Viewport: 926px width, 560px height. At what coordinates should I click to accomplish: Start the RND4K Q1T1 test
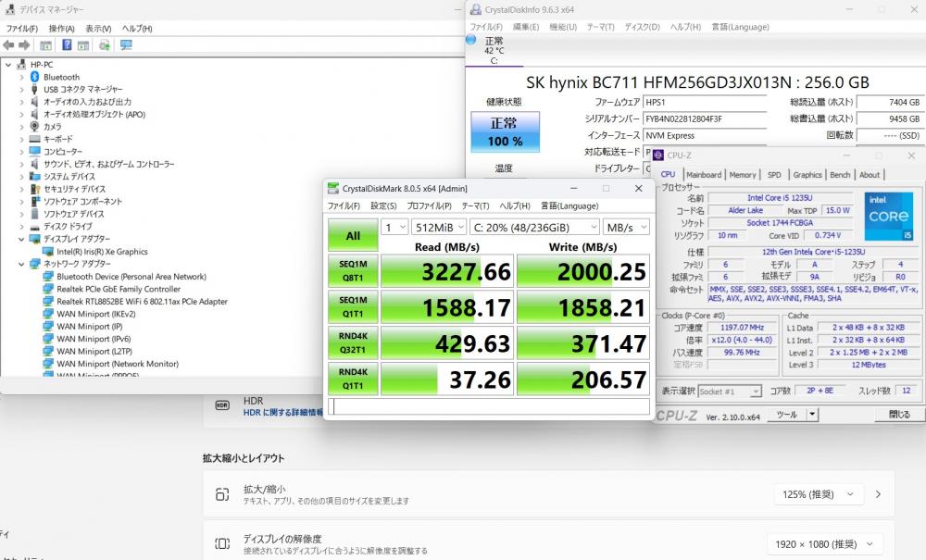pyautogui.click(x=353, y=379)
